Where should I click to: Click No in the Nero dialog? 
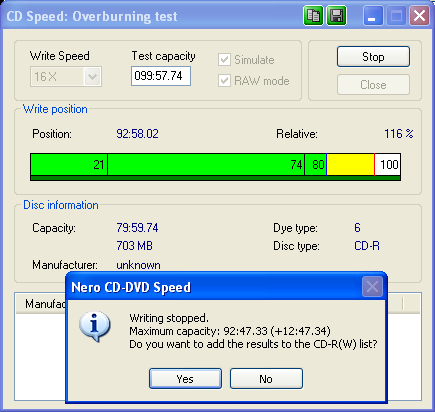(266, 379)
